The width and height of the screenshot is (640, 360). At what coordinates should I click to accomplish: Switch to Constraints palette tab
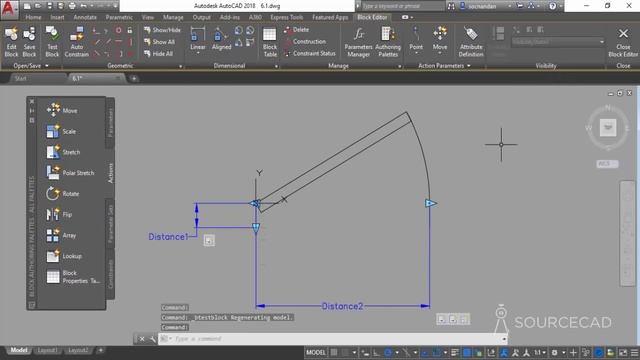click(x=110, y=273)
